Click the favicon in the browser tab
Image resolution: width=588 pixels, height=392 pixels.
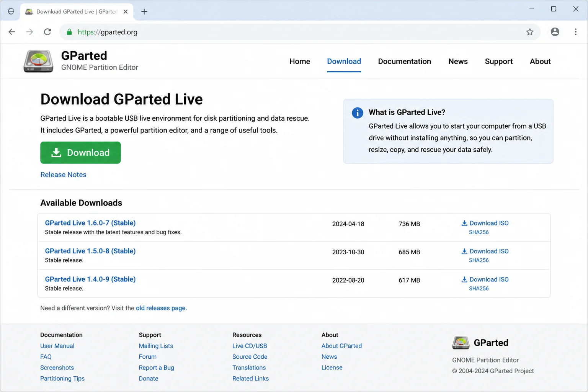click(29, 11)
